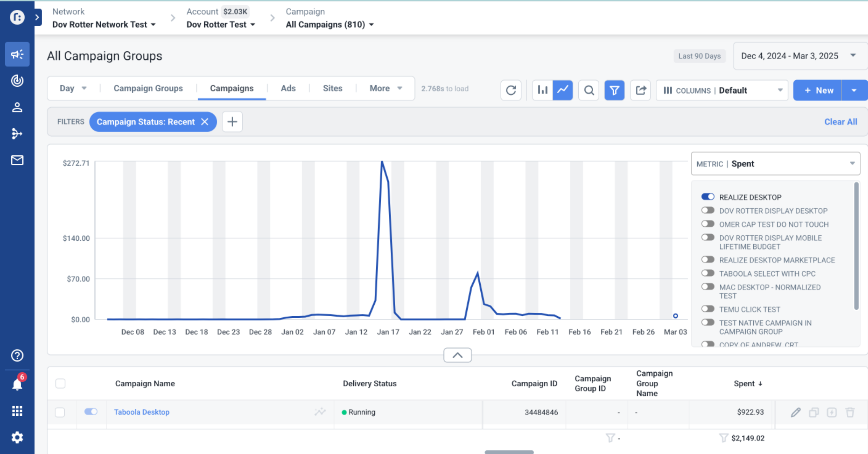Open the settings gear icon
Image resolution: width=868 pixels, height=454 pixels.
click(17, 438)
